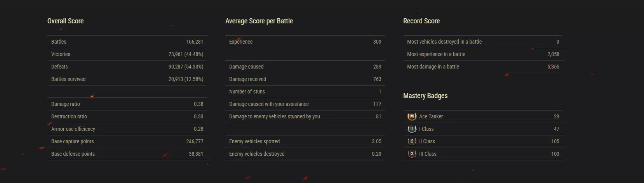
Task: Click the I Class mastery badge icon
Action: point(412,129)
